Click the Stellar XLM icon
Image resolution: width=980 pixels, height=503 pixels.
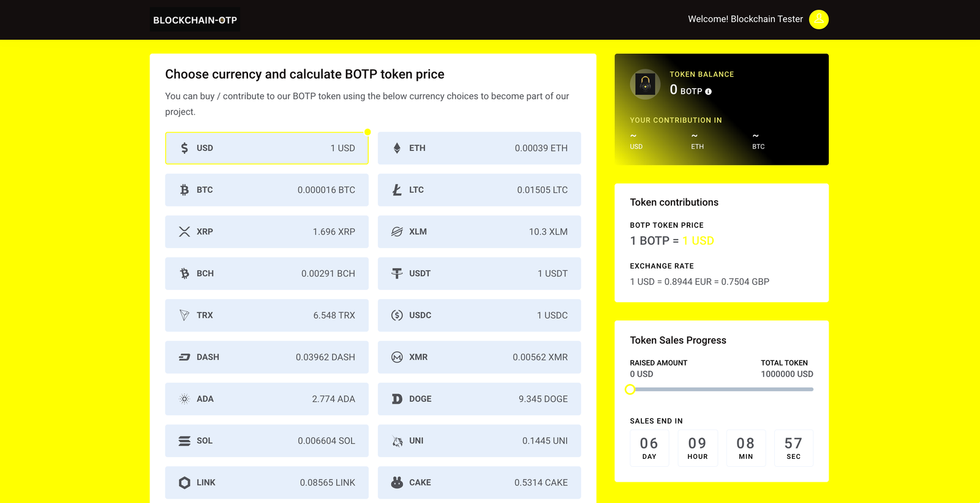[397, 232]
